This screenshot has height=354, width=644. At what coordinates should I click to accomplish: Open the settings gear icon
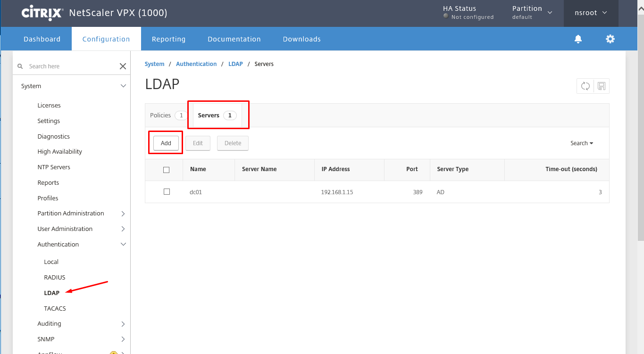point(610,39)
